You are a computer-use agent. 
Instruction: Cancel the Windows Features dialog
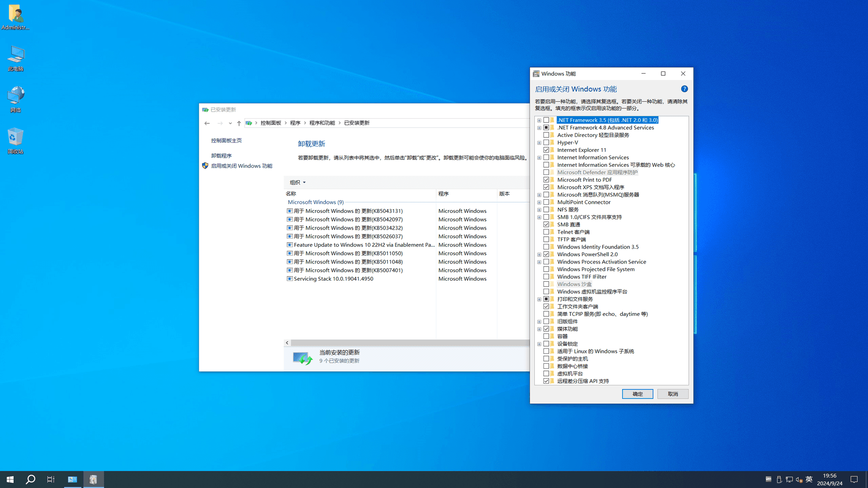[673, 394]
